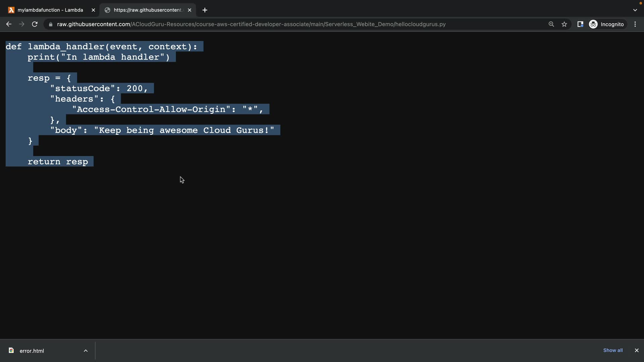The width and height of the screenshot is (644, 362).
Task: Bookmark this page with the star icon
Action: click(564, 24)
